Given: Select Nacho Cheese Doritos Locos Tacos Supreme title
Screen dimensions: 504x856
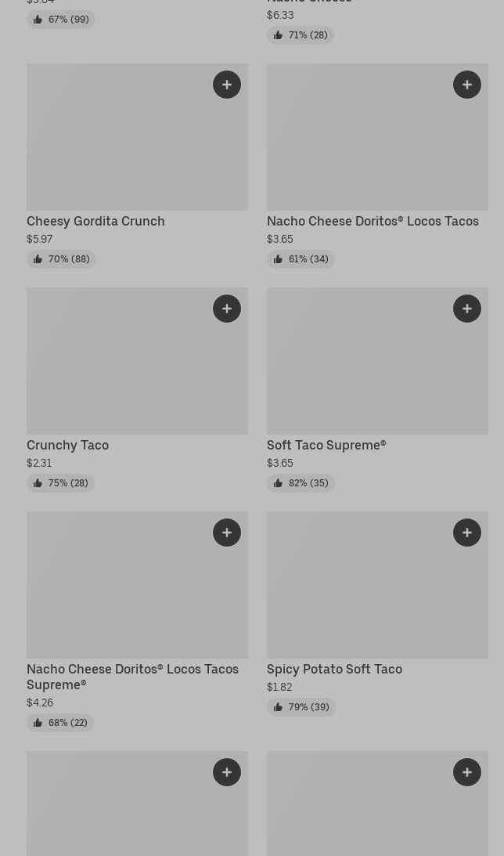Looking at the screenshot, I should 132,677.
